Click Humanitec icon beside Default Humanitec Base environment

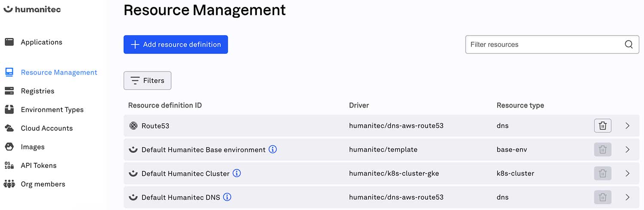click(134, 149)
